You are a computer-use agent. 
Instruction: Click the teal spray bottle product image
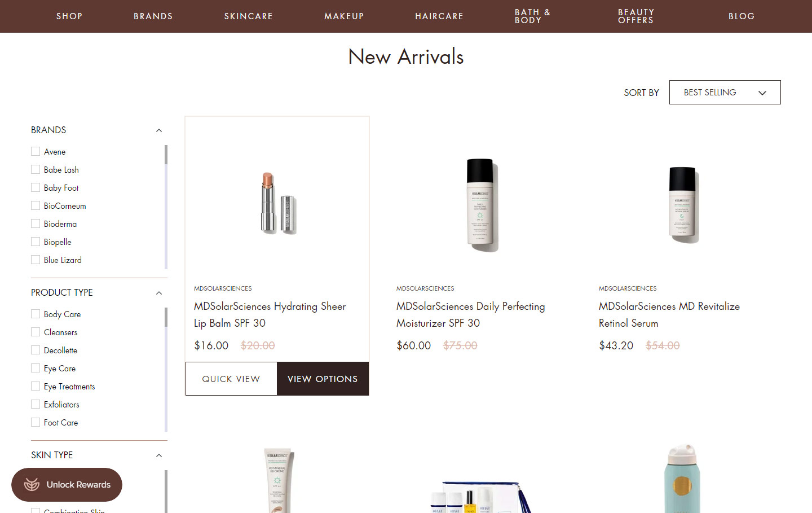point(682,479)
